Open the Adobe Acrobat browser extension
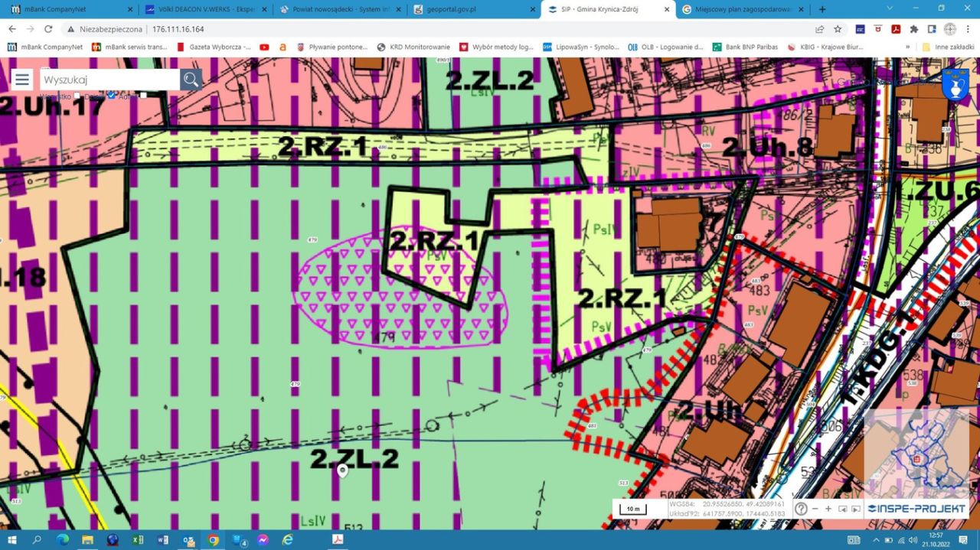Image resolution: width=980 pixels, height=550 pixels. (x=895, y=29)
